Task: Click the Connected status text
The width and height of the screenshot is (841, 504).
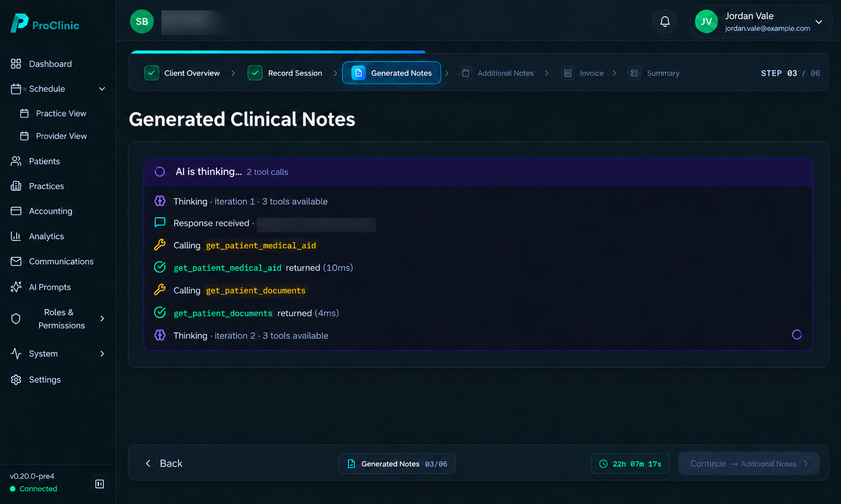Action: tap(38, 489)
